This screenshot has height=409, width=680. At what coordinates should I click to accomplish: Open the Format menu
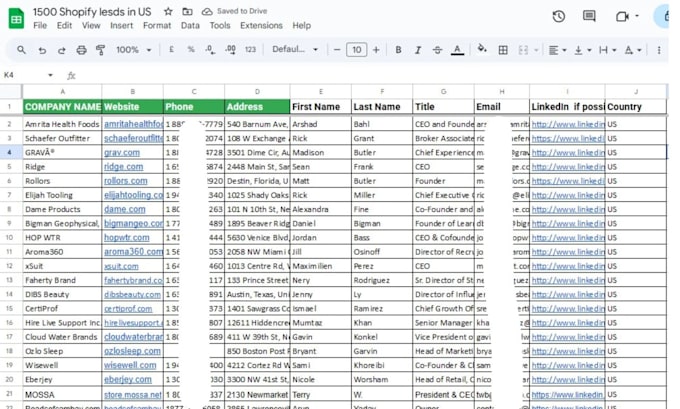(157, 26)
